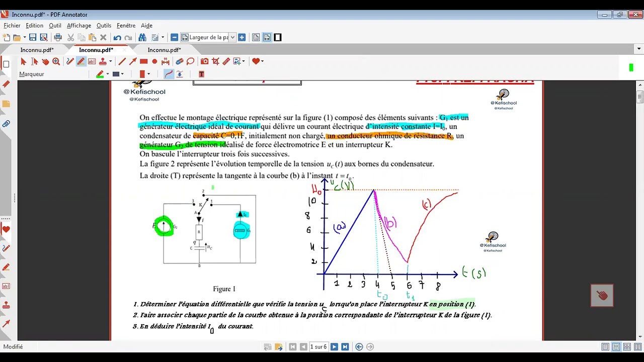Viewport: 644px width, 362px height.
Task: Open the Fenêtre menu
Action: (126, 26)
